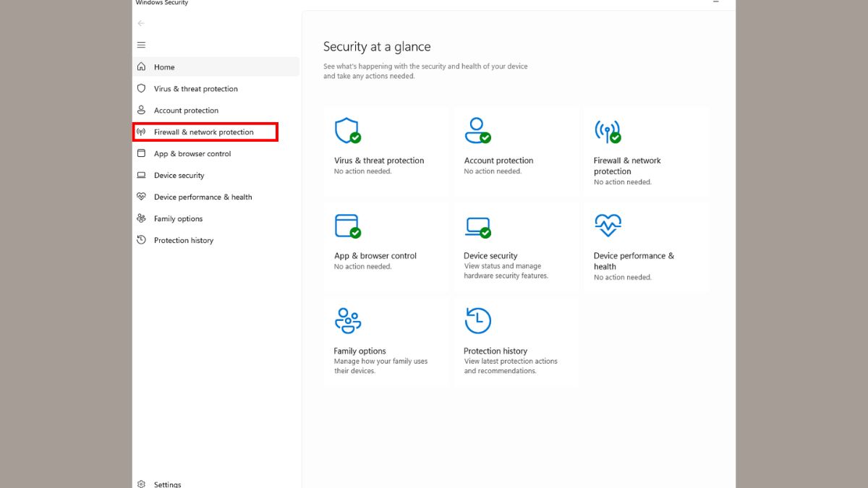Viewport: 868px width, 488px height.
Task: Click 'Manage how your family uses their devices' text
Action: coord(380,366)
